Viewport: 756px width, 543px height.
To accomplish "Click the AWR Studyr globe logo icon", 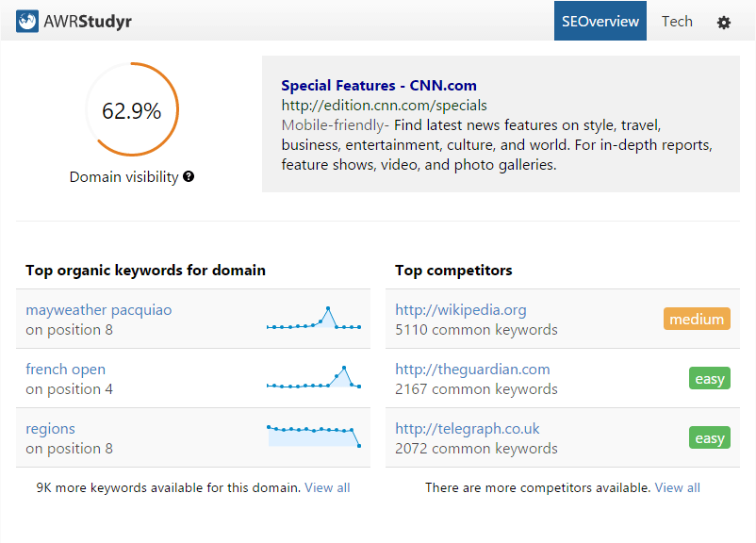I will coord(27,22).
